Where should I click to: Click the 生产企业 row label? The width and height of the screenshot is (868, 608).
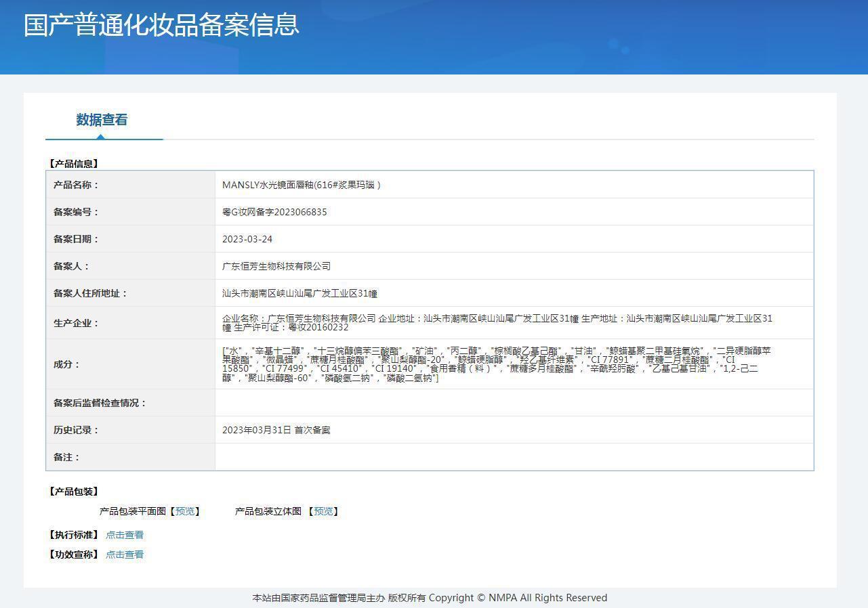tap(76, 323)
